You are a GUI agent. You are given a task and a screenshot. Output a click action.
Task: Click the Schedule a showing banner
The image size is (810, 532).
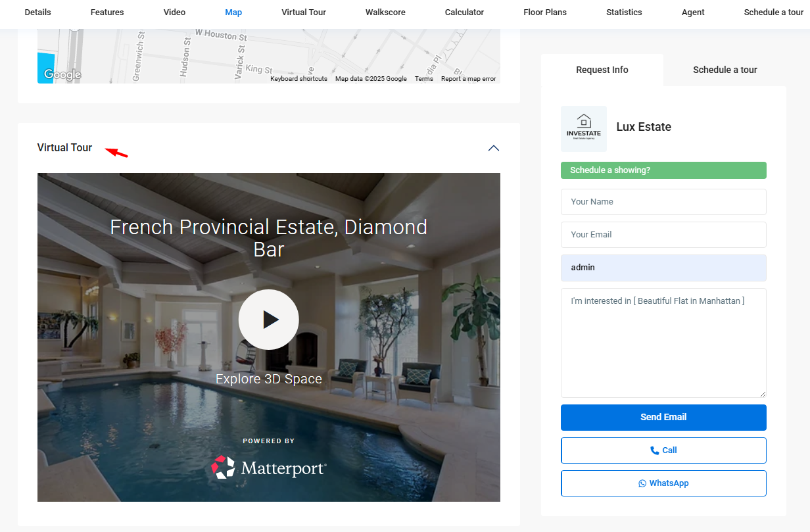tap(663, 170)
